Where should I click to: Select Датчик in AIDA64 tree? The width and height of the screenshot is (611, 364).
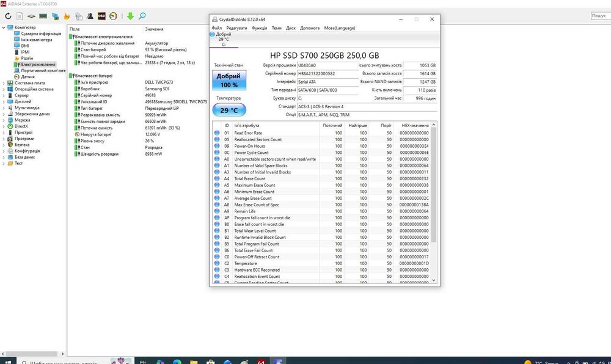pos(27,77)
